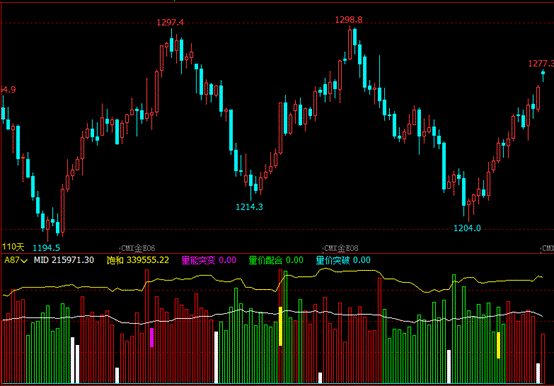Click the 1277.3 latest price label
The width and height of the screenshot is (554, 386).
pyautogui.click(x=541, y=64)
